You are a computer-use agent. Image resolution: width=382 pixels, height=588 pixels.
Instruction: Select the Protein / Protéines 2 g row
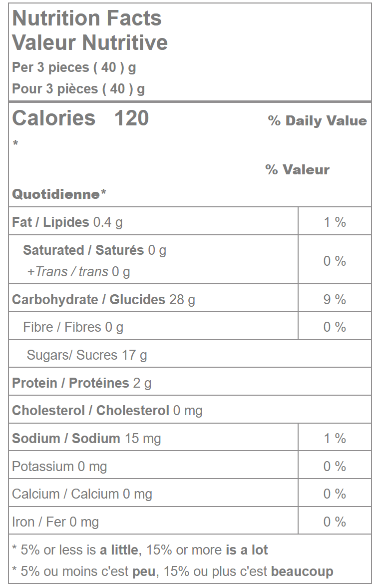tap(82, 383)
